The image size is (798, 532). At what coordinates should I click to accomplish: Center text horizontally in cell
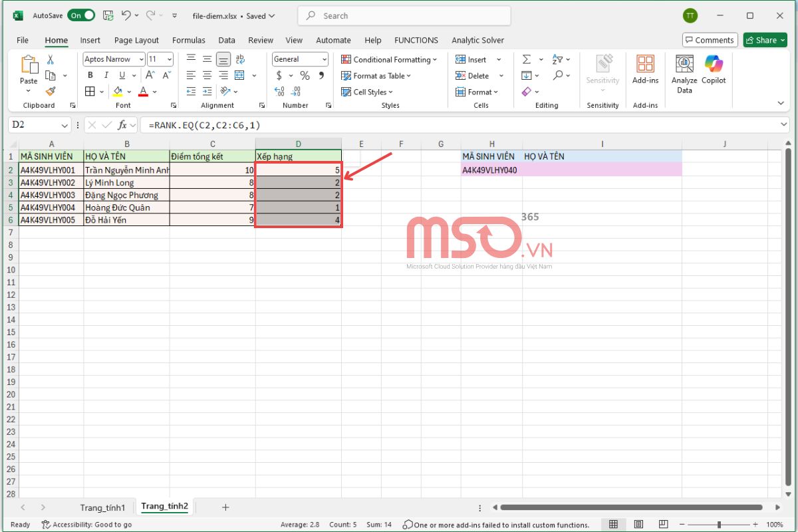click(207, 75)
